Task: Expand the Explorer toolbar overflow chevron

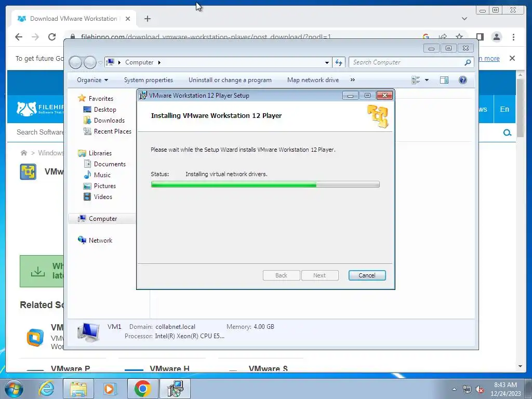Action: point(353,80)
